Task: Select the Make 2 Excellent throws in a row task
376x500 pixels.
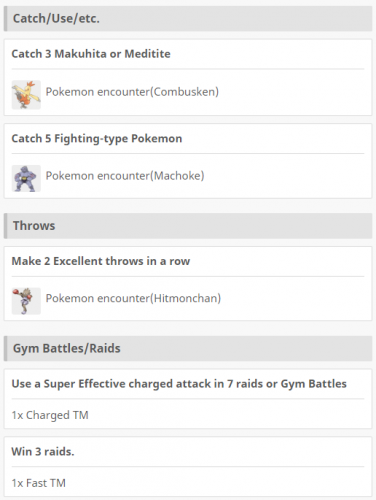Action: pos(101,261)
